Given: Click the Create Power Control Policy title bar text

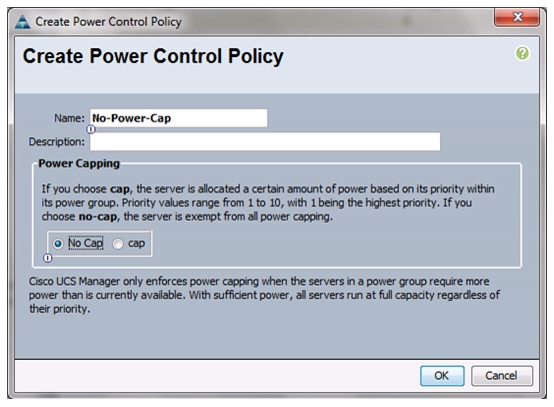Looking at the screenshot, I should 108,22.
